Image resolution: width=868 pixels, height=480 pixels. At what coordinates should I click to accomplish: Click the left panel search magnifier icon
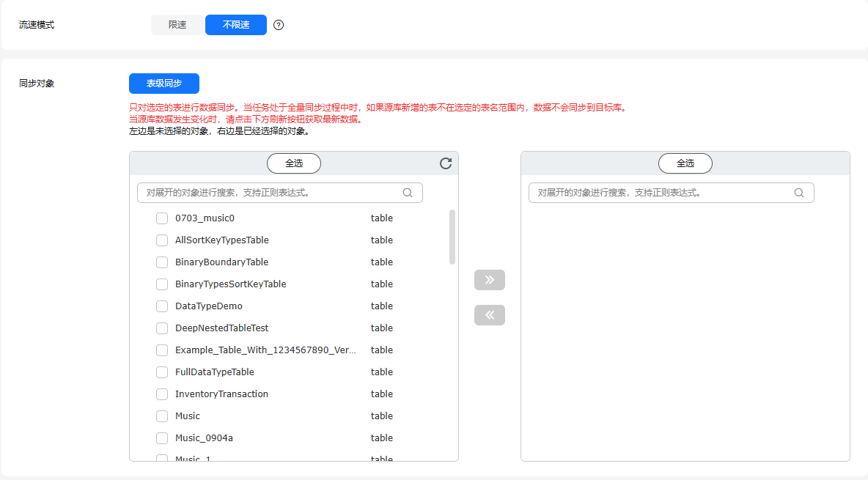tap(408, 193)
